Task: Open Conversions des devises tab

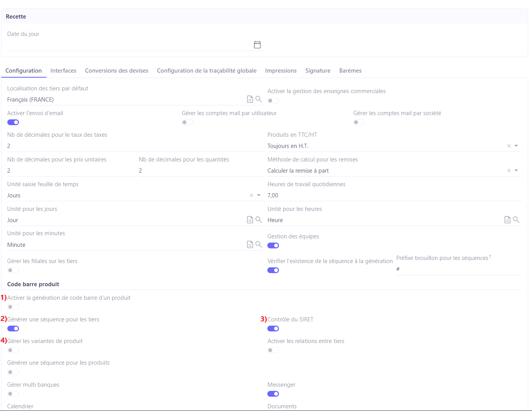Action: click(x=117, y=71)
